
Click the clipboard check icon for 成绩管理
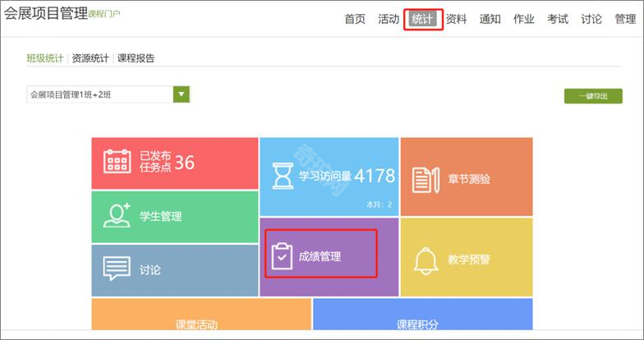click(x=282, y=256)
